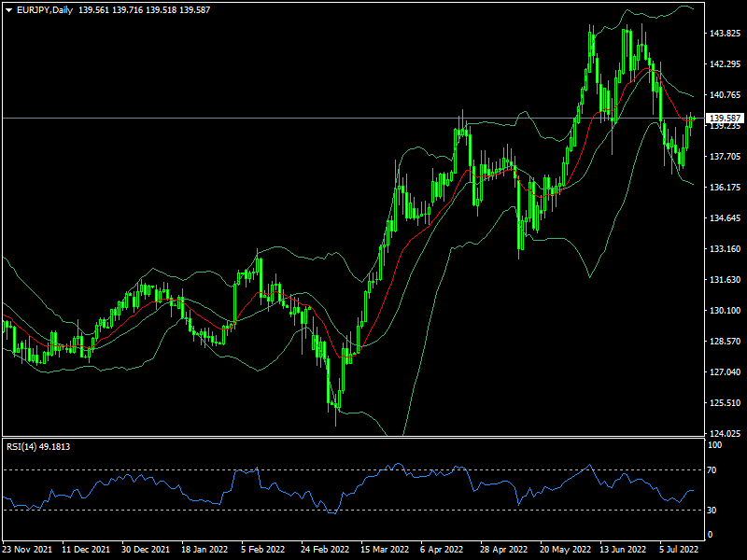The width and height of the screenshot is (747, 560).
Task: Click the RSI scale value 100
Action: pyautogui.click(x=715, y=445)
